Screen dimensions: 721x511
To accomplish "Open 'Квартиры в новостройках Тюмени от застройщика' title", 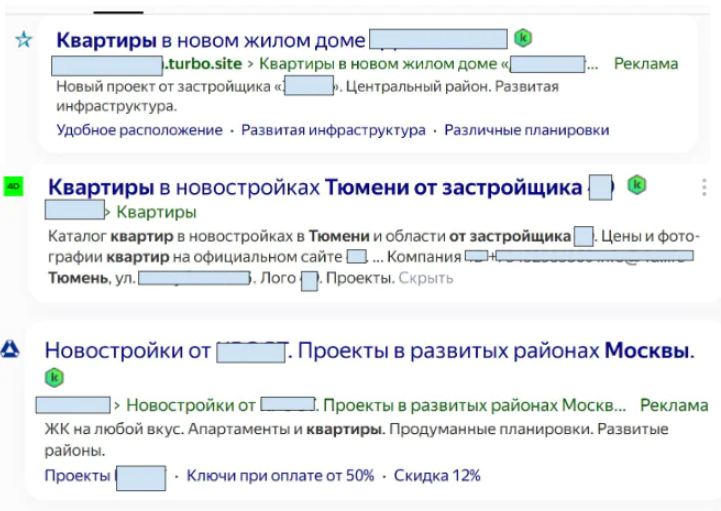I will [x=314, y=187].
